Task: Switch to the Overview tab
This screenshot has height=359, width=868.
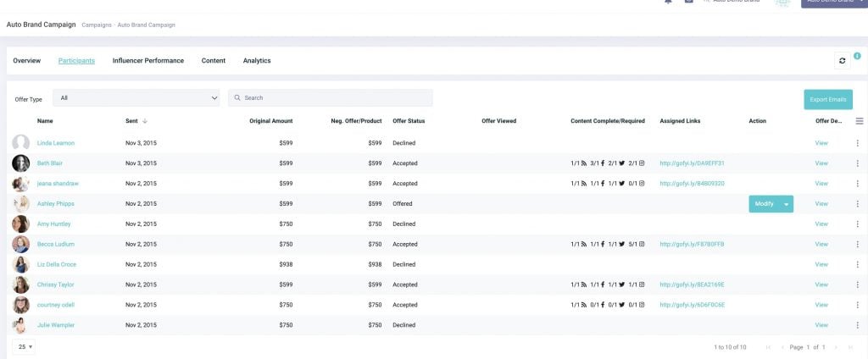Action: coord(26,61)
